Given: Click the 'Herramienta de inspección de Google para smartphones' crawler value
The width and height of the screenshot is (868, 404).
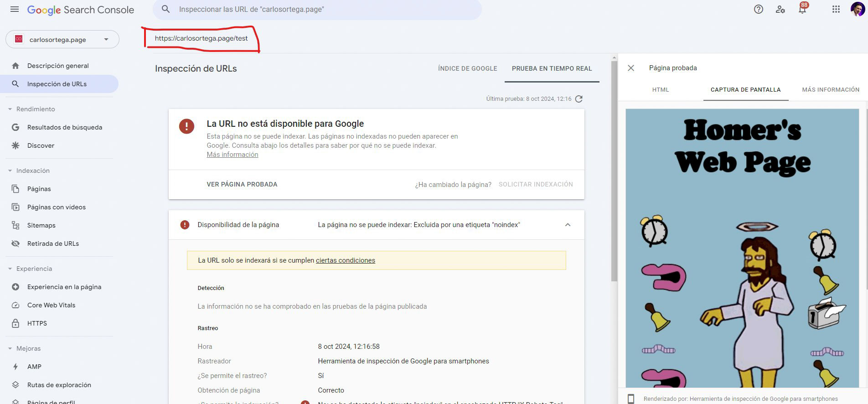Looking at the screenshot, I should tap(403, 361).
